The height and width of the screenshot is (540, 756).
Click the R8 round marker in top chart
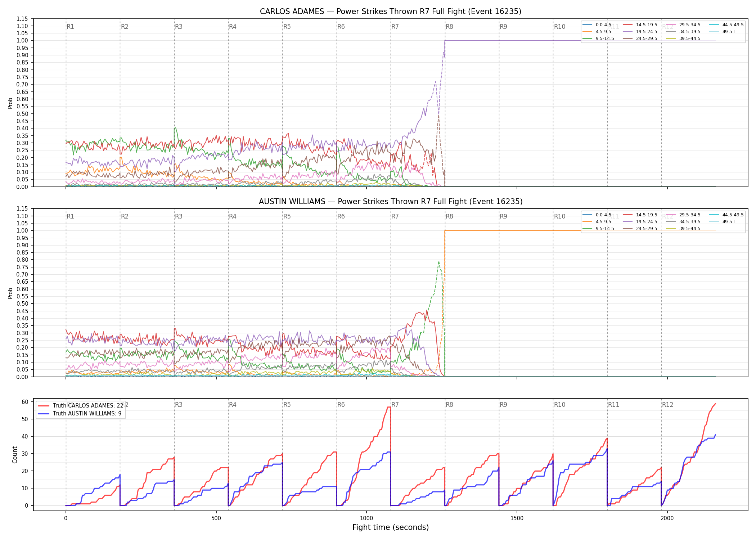click(x=449, y=27)
